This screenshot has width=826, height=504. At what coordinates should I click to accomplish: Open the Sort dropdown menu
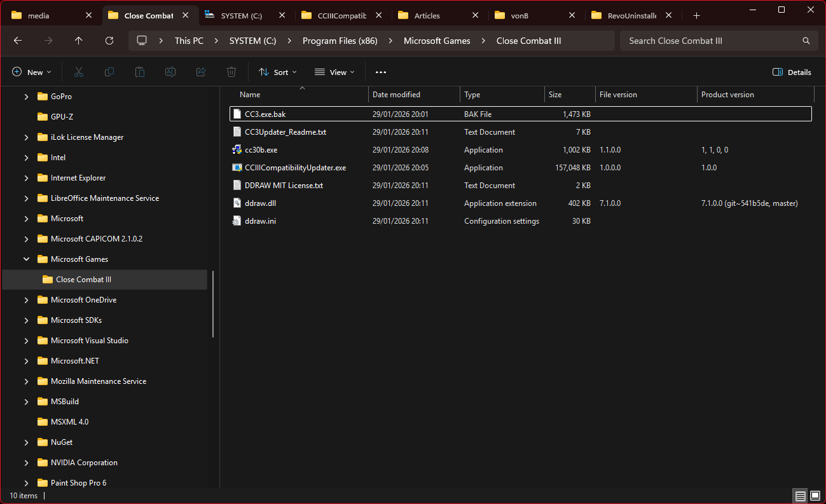[278, 72]
